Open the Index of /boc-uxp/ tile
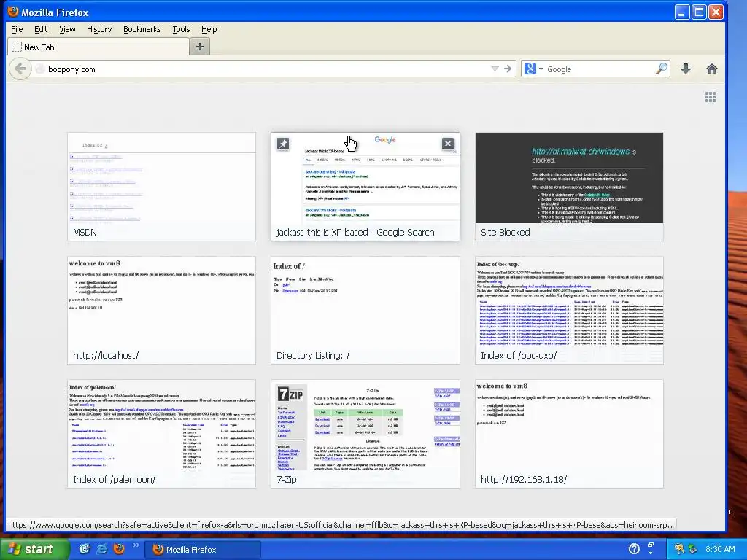 click(x=569, y=310)
